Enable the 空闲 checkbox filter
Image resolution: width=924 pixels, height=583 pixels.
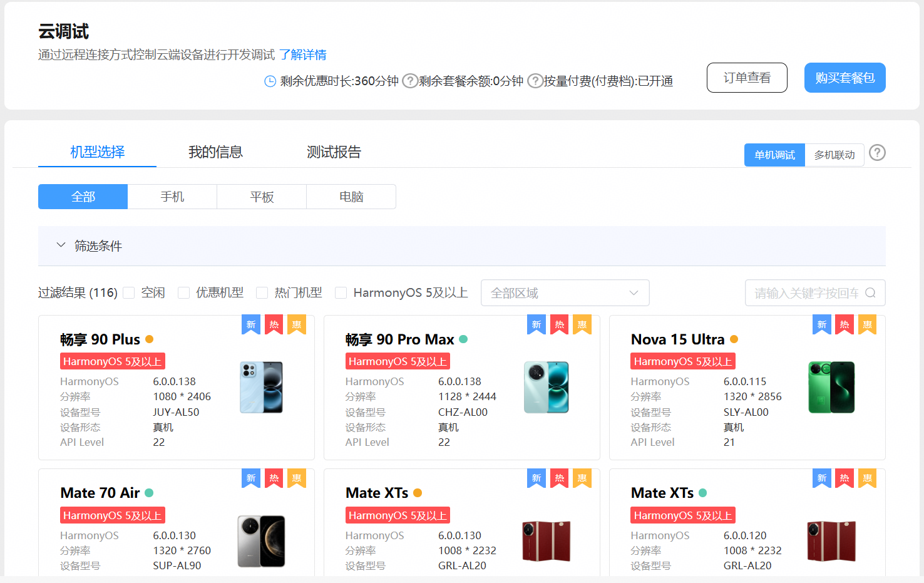129,293
